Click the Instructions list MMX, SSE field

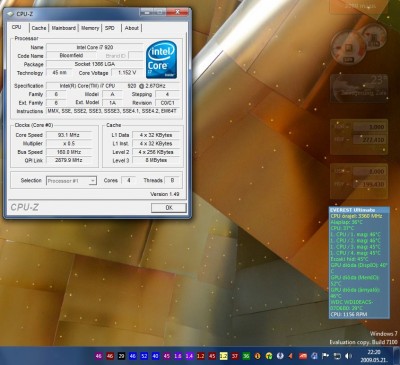coord(114,111)
